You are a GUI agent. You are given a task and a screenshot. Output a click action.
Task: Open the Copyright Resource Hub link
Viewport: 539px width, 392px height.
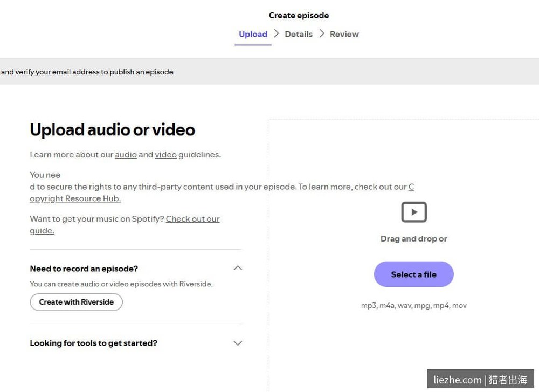point(75,198)
